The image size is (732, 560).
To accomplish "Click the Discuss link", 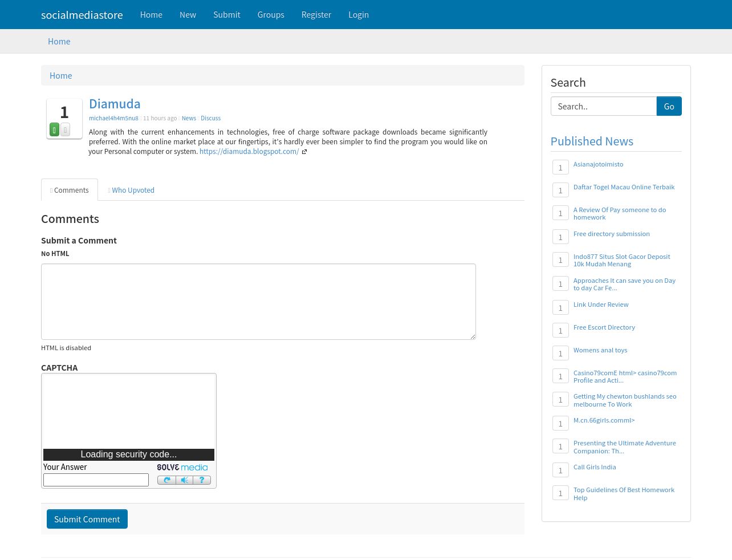I will click(210, 118).
